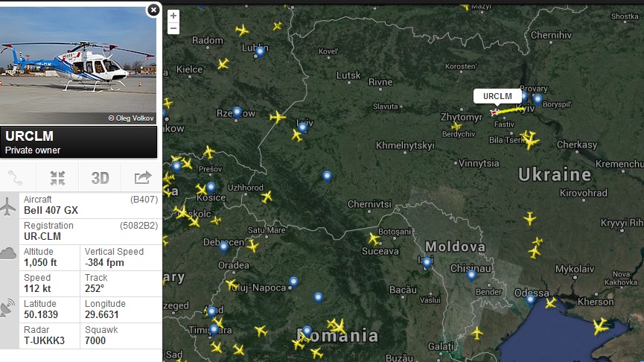Open the Bell 407 helicopter photo
The width and height of the screenshot is (644, 362).
coord(78,66)
